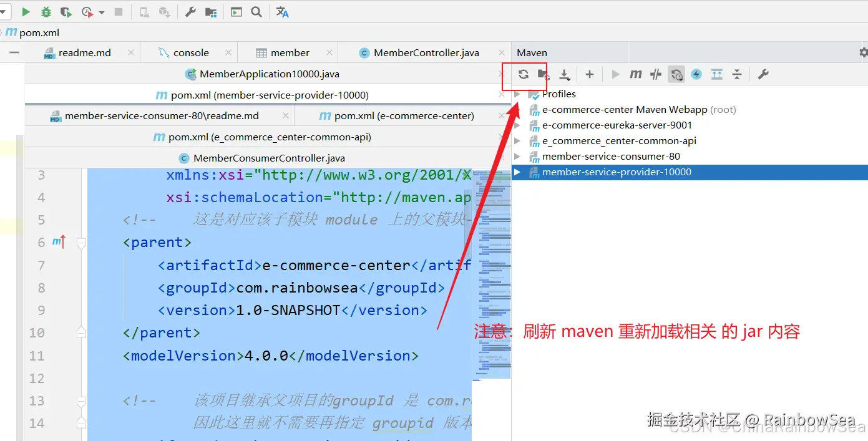Close the MemberController.java tab
The width and height of the screenshot is (868, 441).
click(502, 52)
